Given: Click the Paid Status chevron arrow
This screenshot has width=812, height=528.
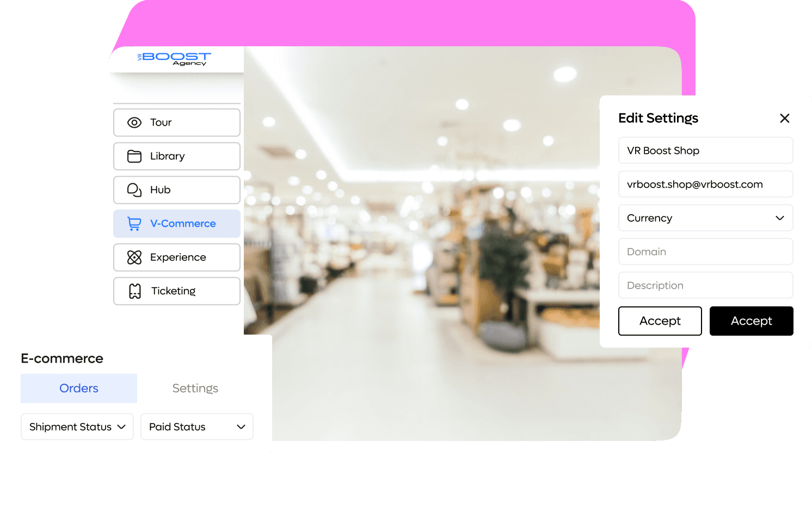Looking at the screenshot, I should (x=241, y=427).
